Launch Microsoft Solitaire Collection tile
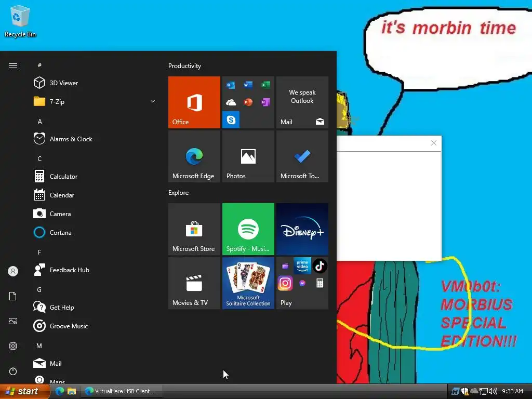The width and height of the screenshot is (532, 399). (248, 283)
